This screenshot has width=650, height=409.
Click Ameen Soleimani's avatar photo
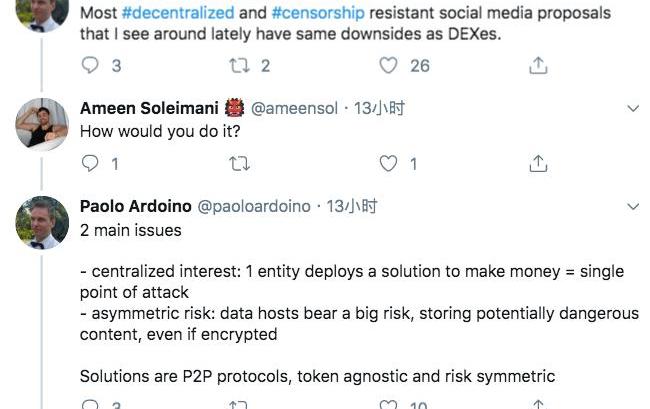42,124
